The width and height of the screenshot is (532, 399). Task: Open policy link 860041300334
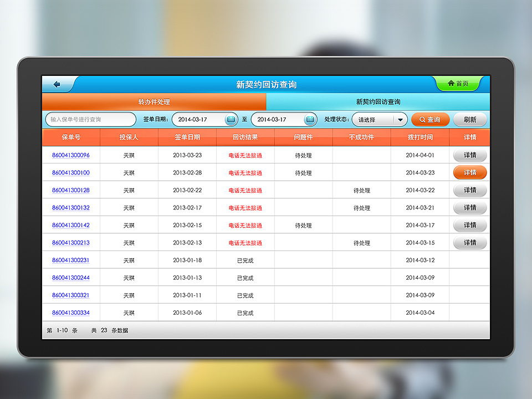[x=71, y=313]
